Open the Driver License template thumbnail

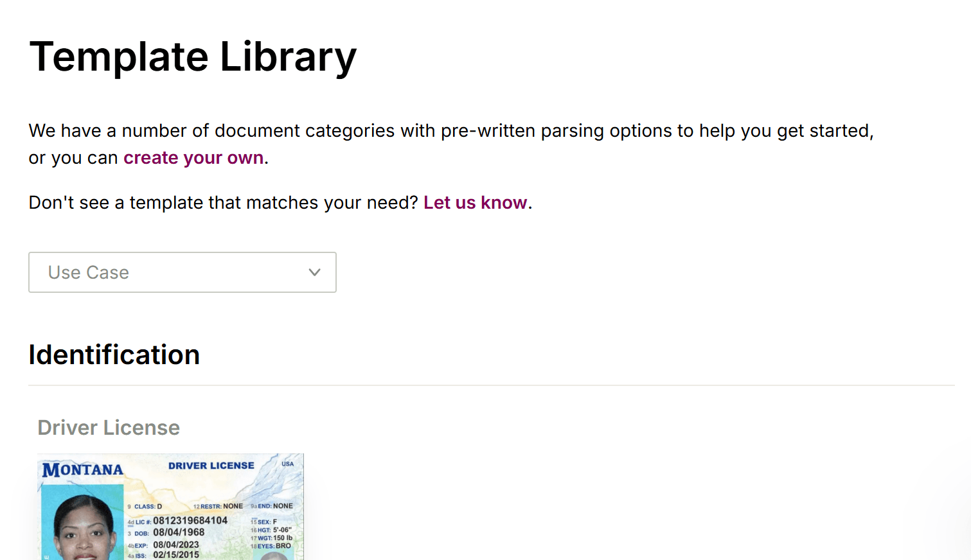tap(170, 506)
